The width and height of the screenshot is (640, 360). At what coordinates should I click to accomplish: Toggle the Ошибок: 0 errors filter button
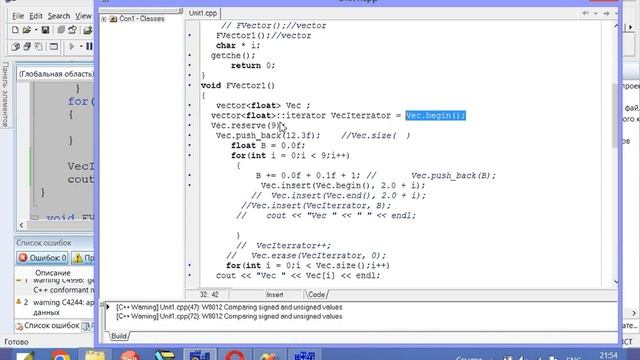click(42, 258)
